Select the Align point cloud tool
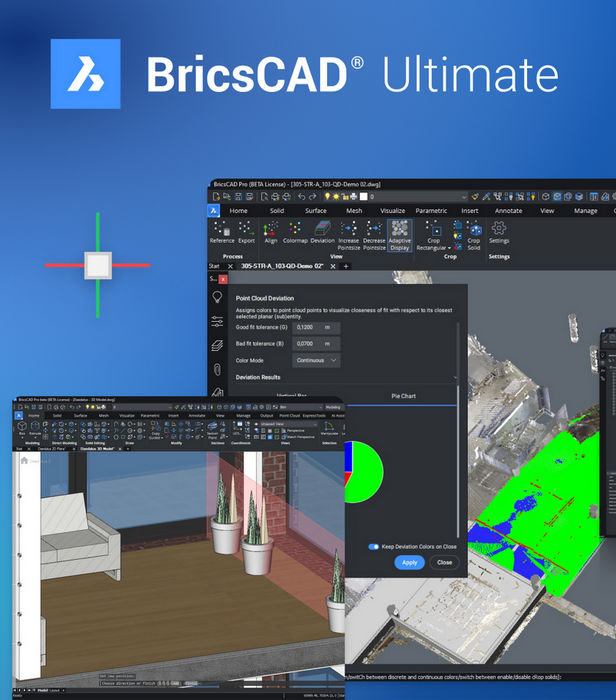 coord(271,232)
